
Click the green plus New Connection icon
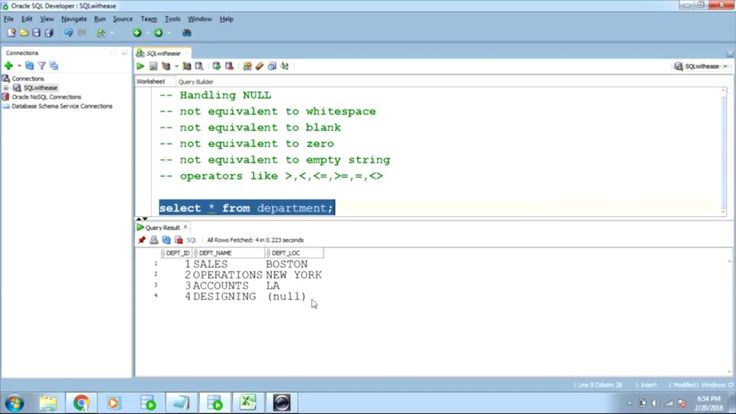[8, 66]
